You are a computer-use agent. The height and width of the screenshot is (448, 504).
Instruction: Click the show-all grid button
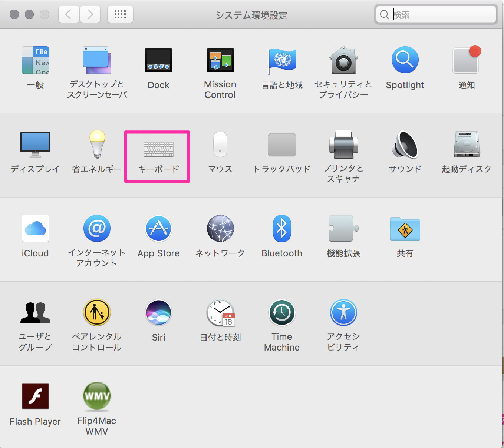pyautogui.click(x=120, y=14)
